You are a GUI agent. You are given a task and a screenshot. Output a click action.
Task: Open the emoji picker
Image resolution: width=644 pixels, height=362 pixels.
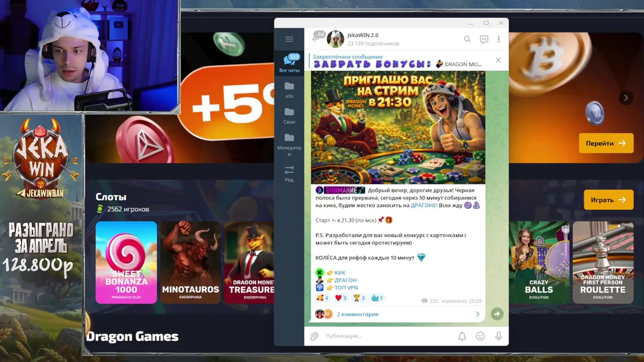click(x=480, y=336)
